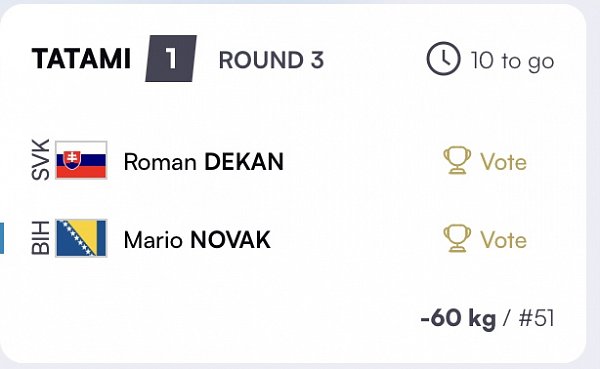Viewport: 600px width, 369px height.
Task: Vote for Mario NOVAK
Action: pyautogui.click(x=485, y=239)
